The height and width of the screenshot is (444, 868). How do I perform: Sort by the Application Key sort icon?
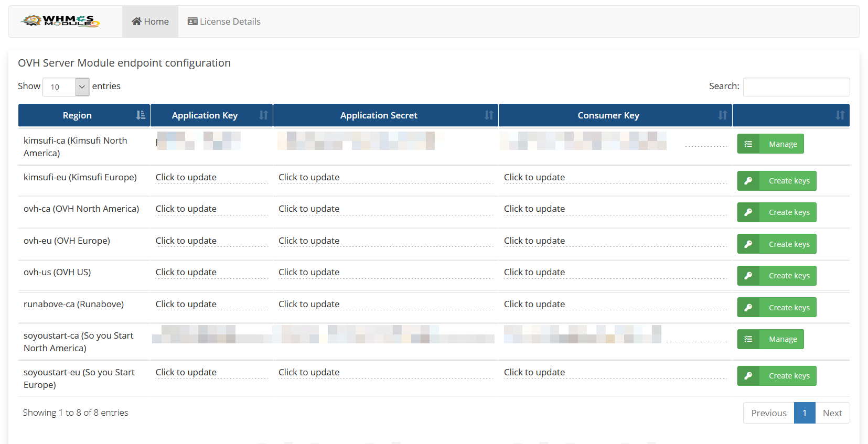click(264, 115)
